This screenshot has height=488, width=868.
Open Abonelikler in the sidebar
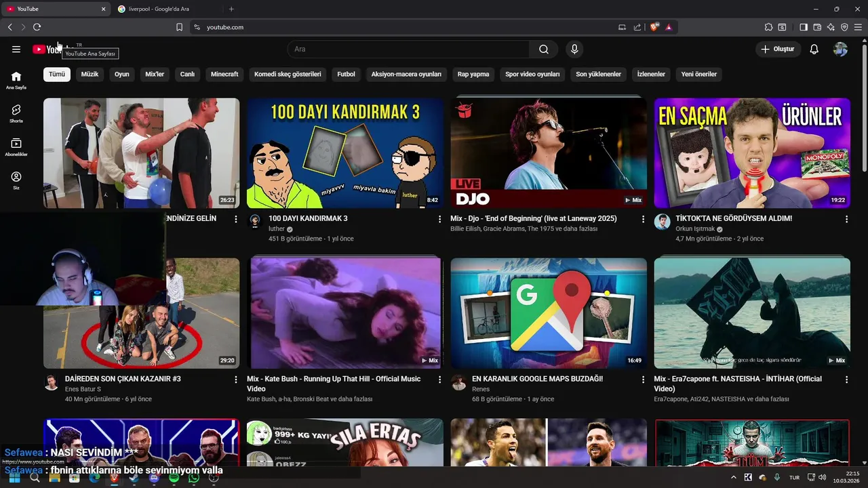16,147
